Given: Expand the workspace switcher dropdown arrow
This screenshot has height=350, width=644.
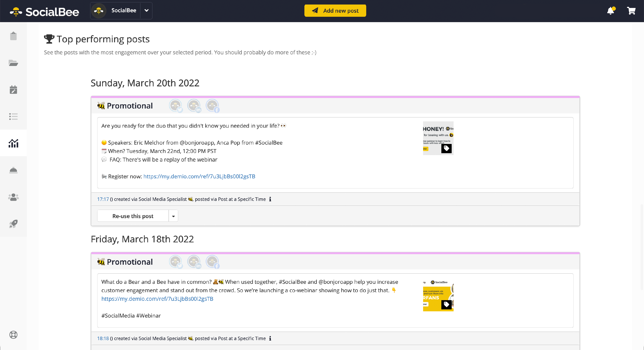Looking at the screenshot, I should tap(146, 11).
